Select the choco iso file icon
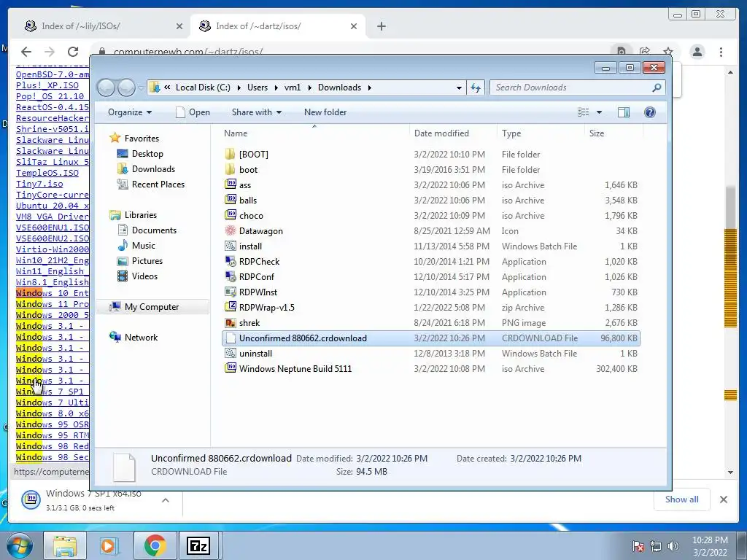This screenshot has width=747, height=560. coord(231,215)
